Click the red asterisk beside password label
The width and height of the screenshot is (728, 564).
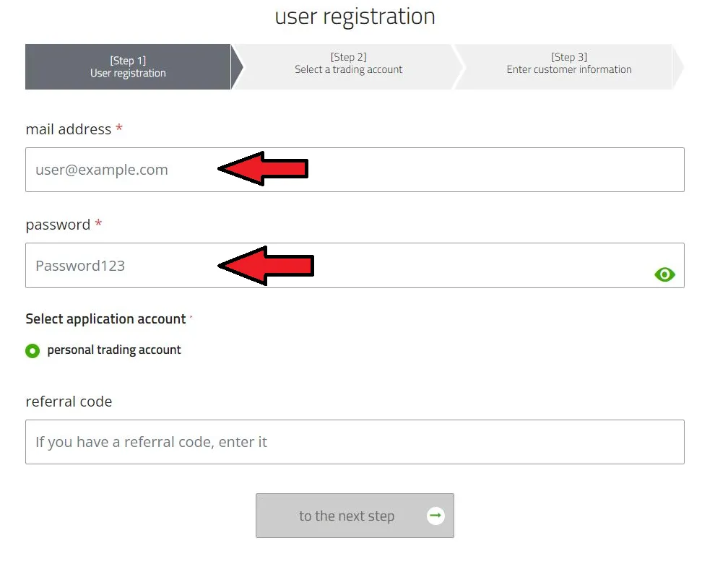coord(98,223)
